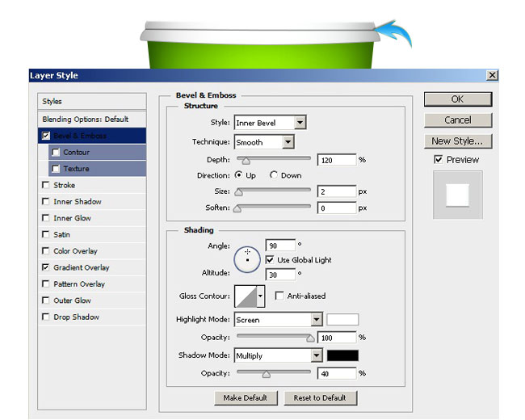
Task: Open the Satin style settings
Action: pos(61,234)
